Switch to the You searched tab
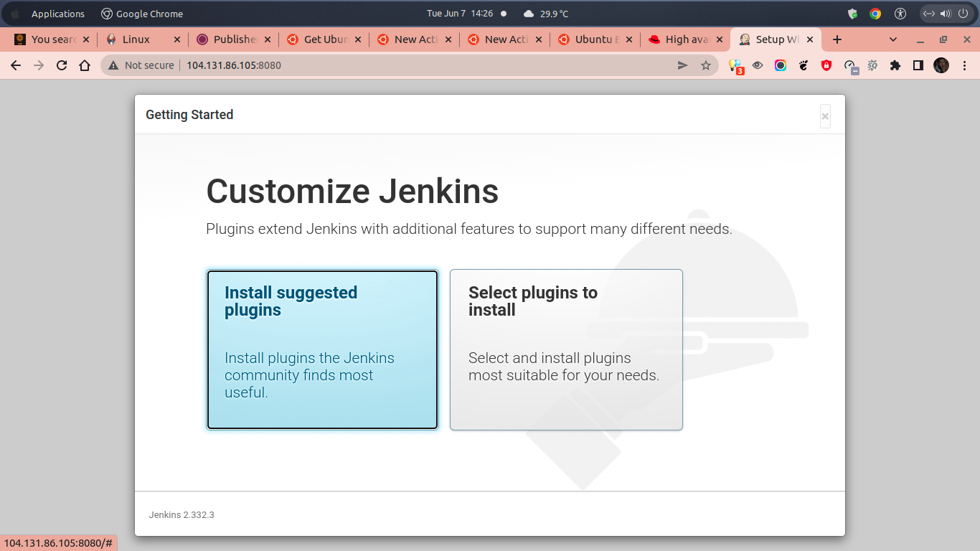 (x=52, y=39)
